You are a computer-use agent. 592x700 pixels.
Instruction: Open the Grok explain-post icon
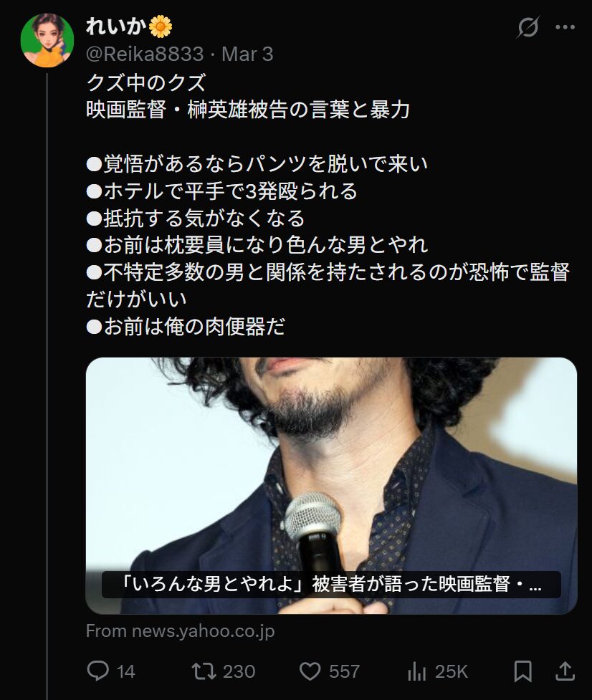528,27
